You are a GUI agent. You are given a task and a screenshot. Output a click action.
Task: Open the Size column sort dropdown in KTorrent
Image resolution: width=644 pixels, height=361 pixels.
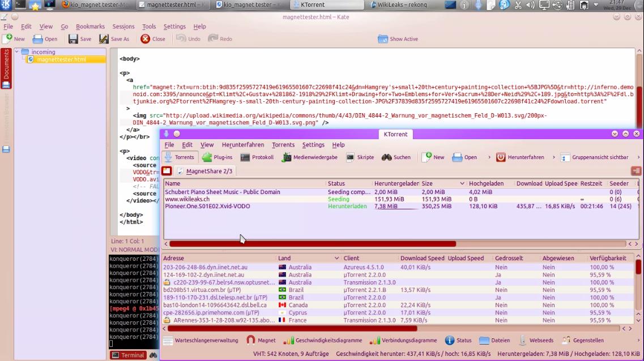click(462, 183)
